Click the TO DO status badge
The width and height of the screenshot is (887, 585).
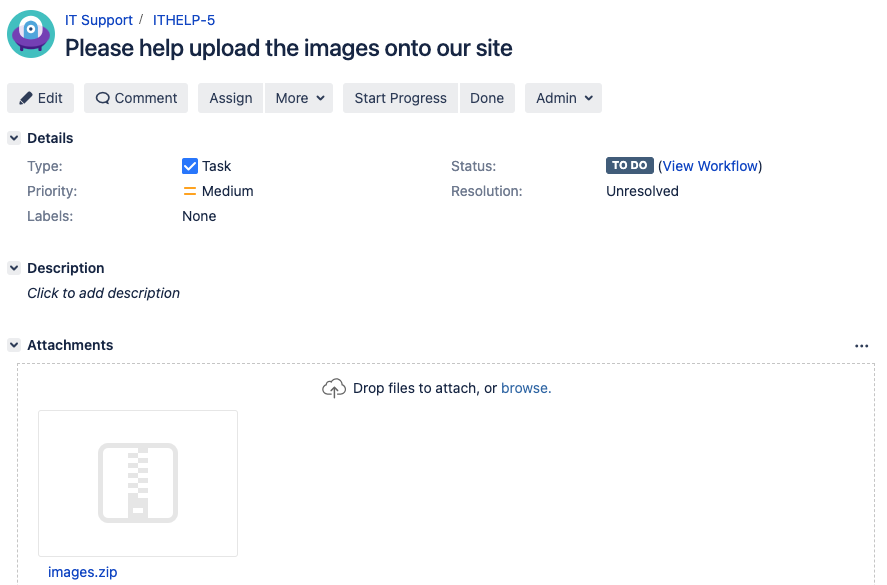pos(629,166)
